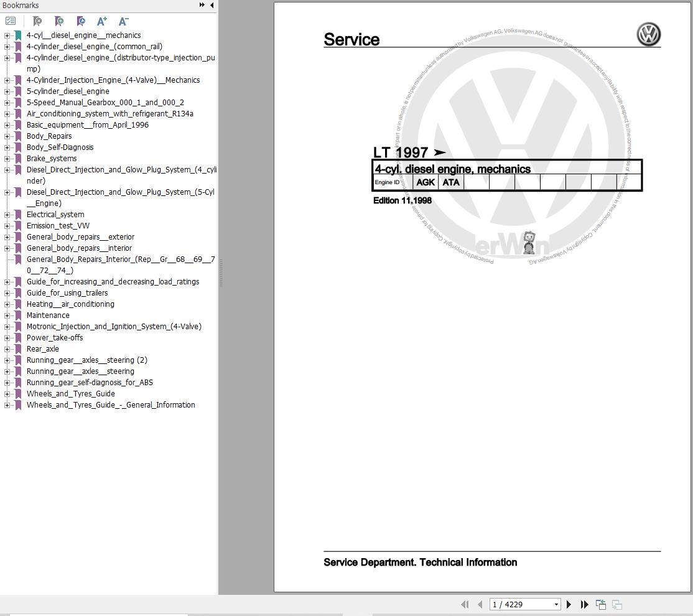693x616 pixels.
Task: Expand the Power_take-offs bookmark node
Action: [x=7, y=338]
